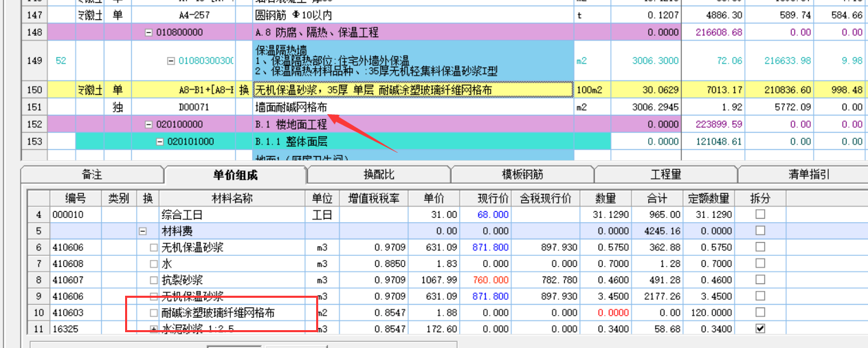Select code 410603 in material table
The width and height of the screenshot is (868, 348).
coord(76,313)
